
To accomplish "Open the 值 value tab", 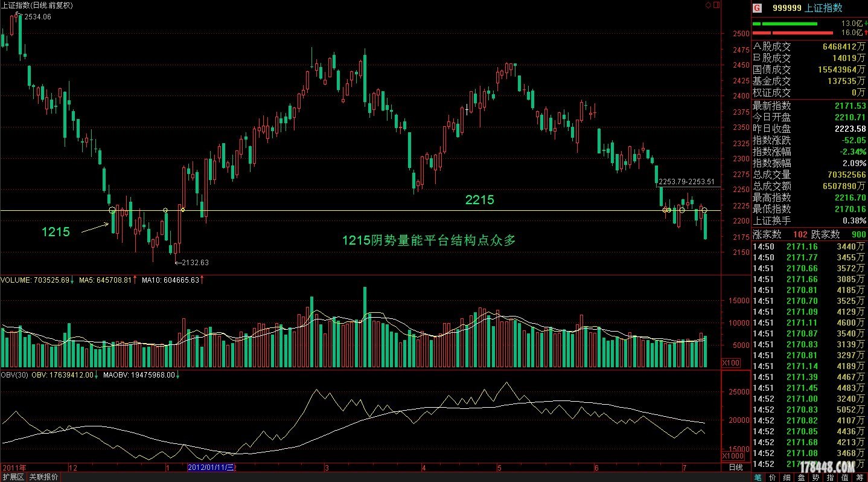I will pos(845,477).
